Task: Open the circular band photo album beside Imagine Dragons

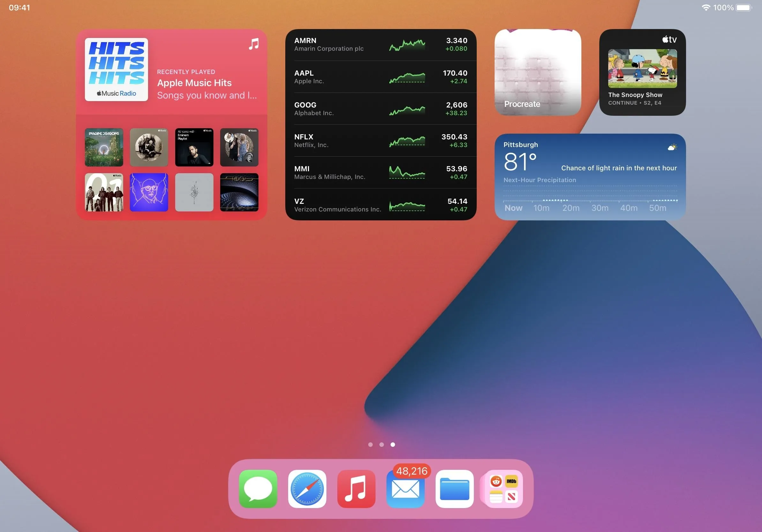Action: point(149,147)
